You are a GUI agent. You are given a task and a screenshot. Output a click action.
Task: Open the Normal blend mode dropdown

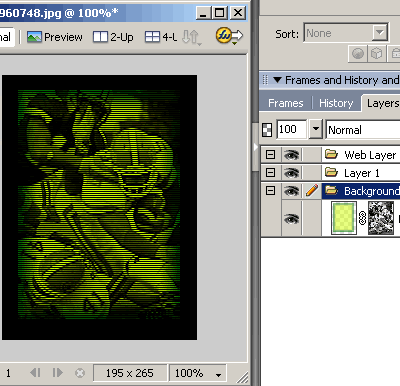click(x=363, y=130)
